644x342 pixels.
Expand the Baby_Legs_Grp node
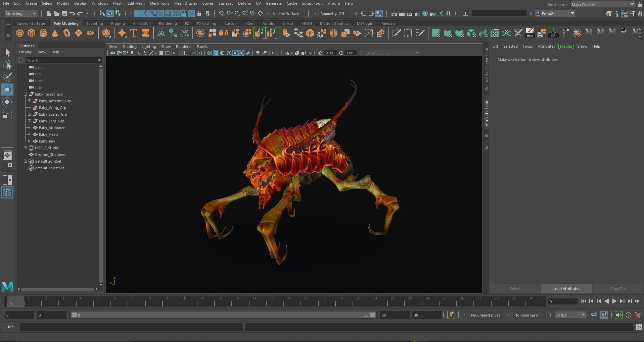(29, 121)
